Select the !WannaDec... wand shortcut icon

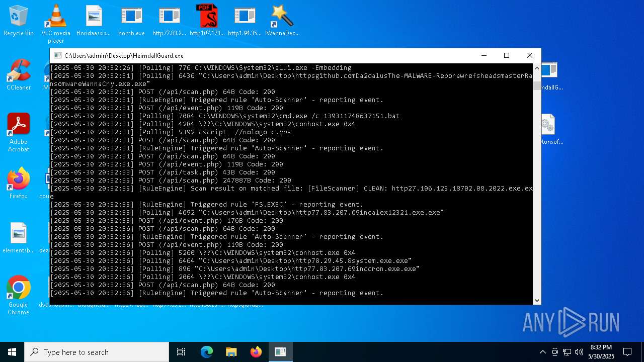coord(282,21)
